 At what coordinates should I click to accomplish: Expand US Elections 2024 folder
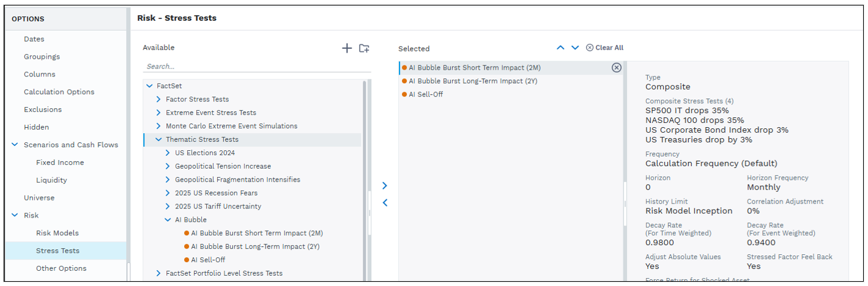coord(168,153)
